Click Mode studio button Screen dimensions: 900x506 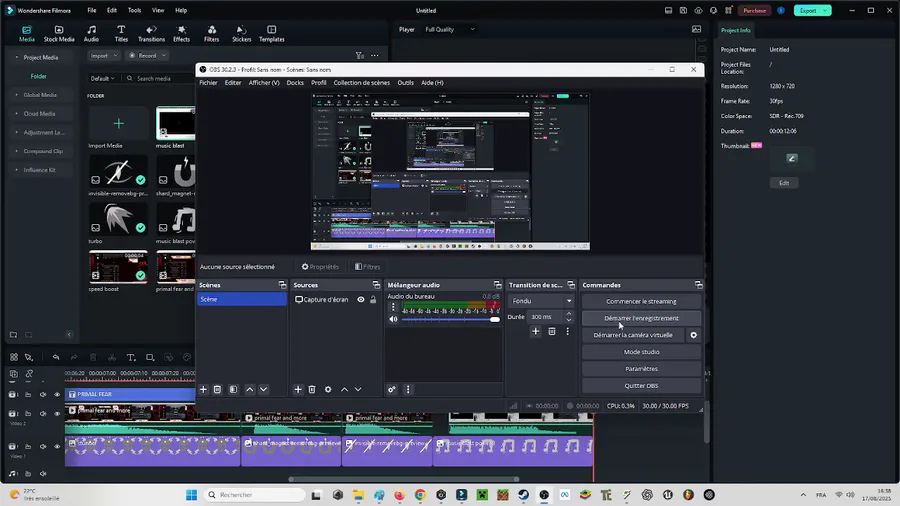(641, 352)
